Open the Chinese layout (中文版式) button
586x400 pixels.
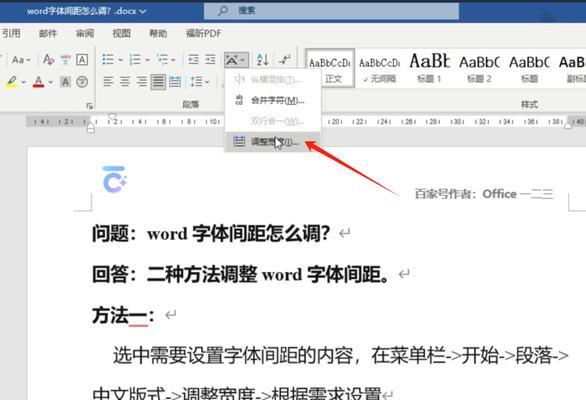tap(236, 59)
